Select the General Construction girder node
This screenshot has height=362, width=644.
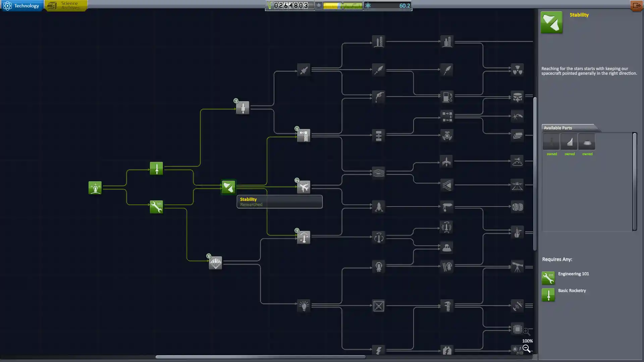coord(304,136)
